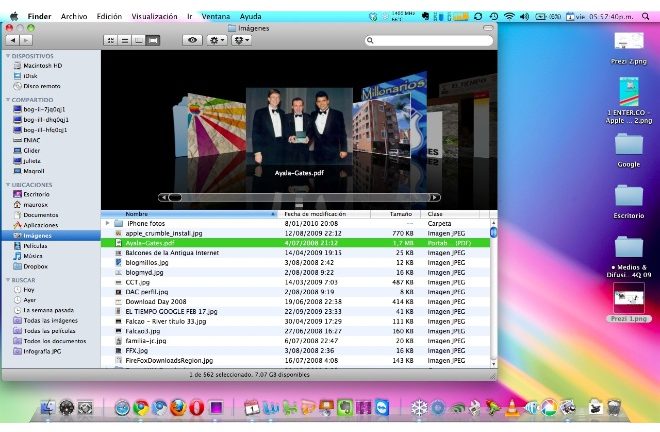Collapse the BUSCAR sidebar section
The height and width of the screenshot is (432, 660).
[8, 280]
